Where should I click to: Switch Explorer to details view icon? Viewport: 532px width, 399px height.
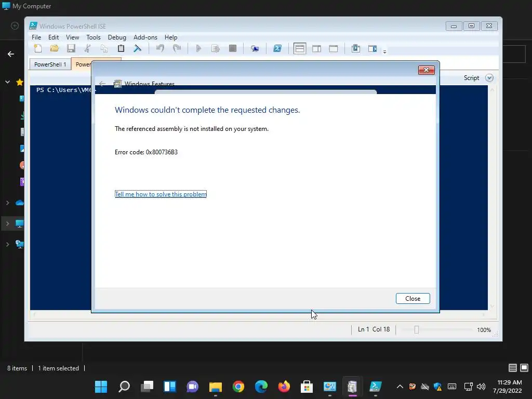tap(513, 368)
